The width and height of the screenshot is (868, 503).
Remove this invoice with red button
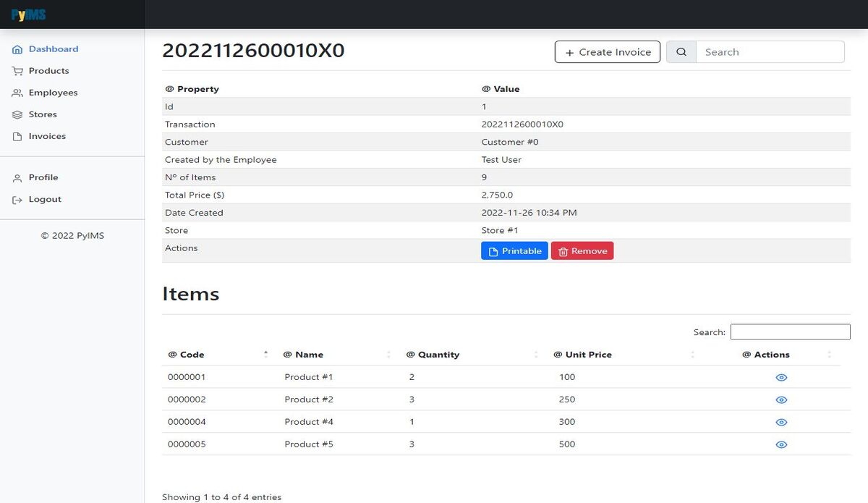pos(582,251)
